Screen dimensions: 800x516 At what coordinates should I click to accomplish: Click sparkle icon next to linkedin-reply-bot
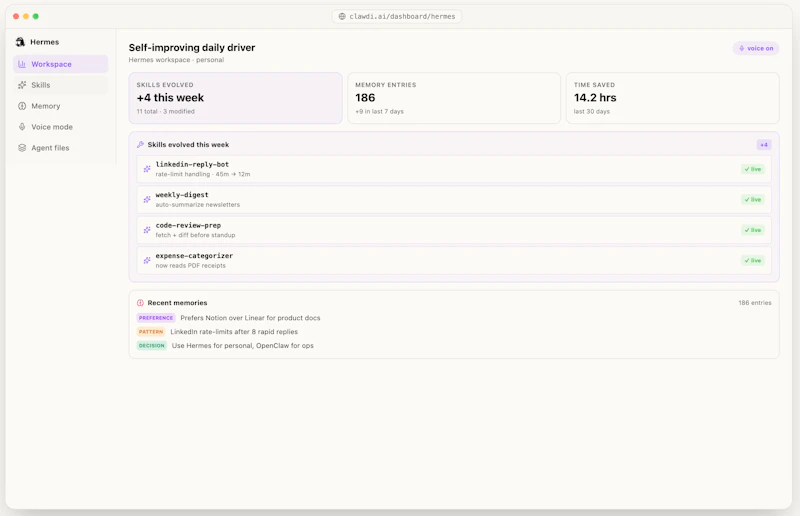(x=147, y=169)
